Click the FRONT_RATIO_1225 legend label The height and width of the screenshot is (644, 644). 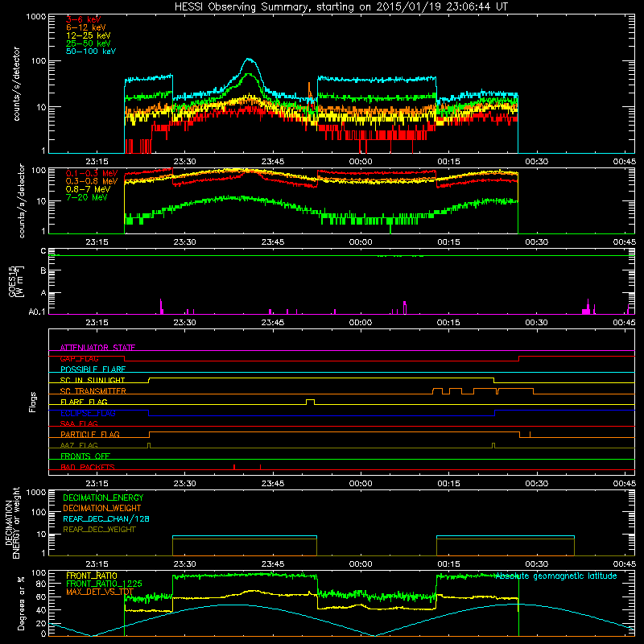pyautogui.click(x=104, y=584)
